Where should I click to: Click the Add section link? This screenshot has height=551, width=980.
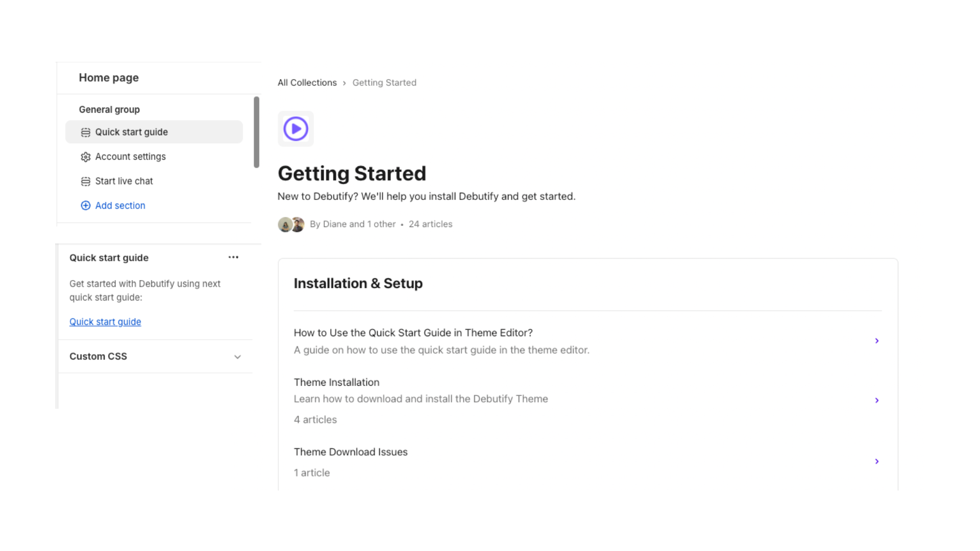(120, 206)
